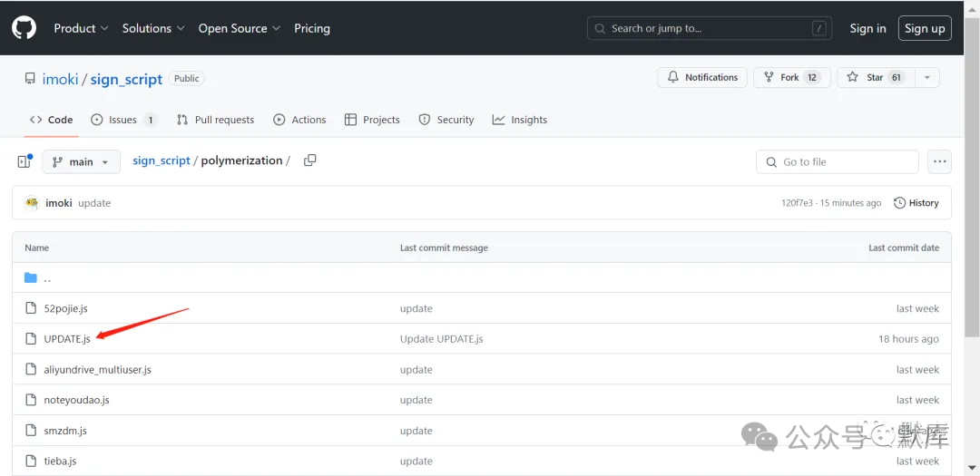Switch to the Issues tab
Viewport: 980px width, 476px height.
[x=123, y=120]
